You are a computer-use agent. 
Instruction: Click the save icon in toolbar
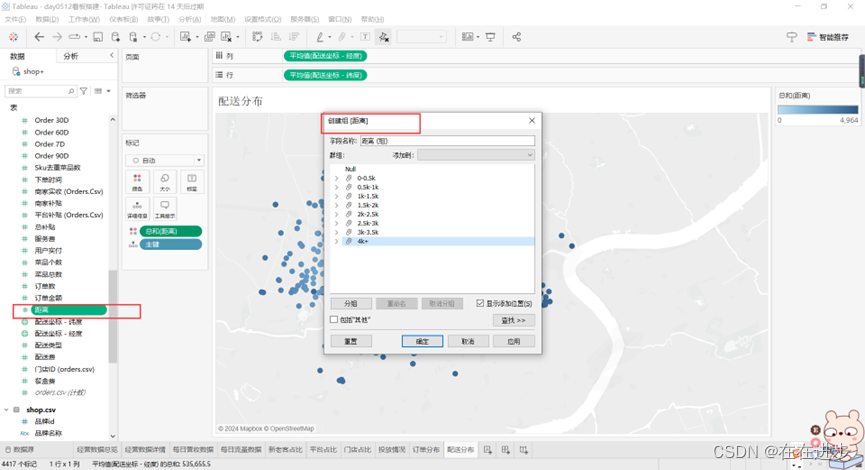[x=98, y=37]
